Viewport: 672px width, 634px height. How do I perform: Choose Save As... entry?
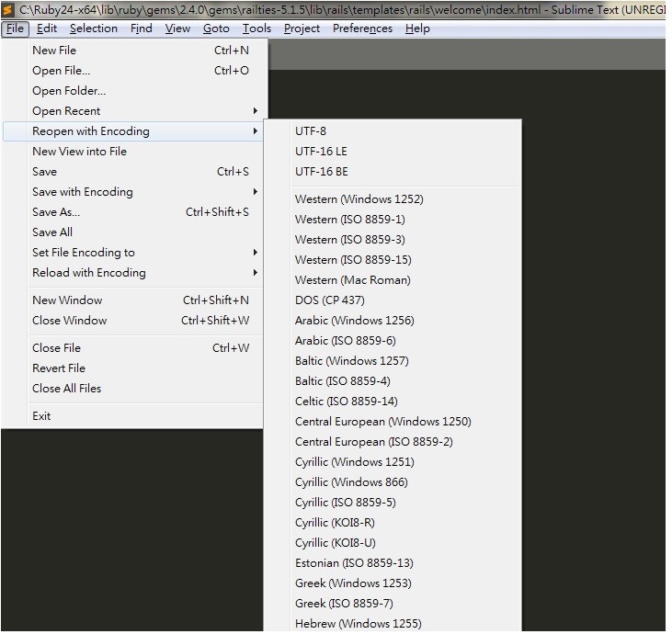click(x=133, y=211)
